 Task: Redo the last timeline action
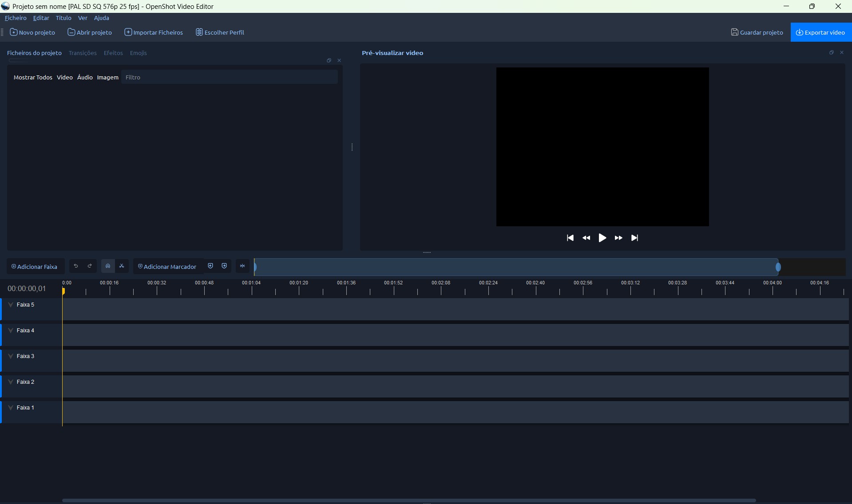[x=90, y=266]
